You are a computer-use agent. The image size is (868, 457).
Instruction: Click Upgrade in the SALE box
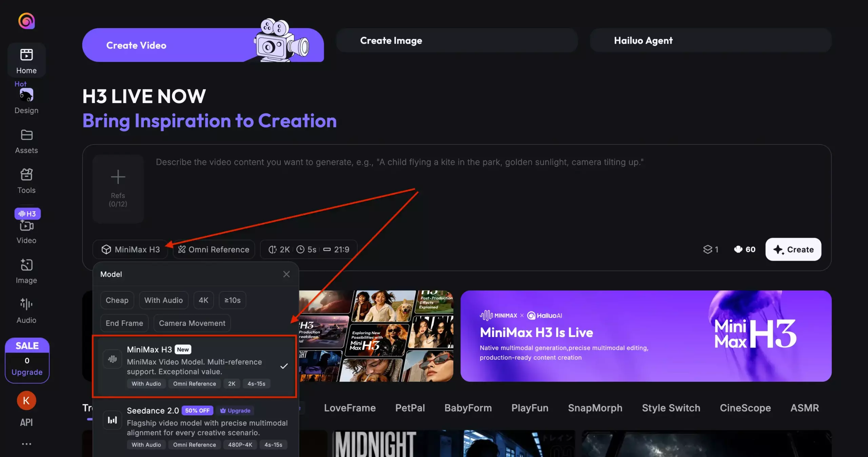click(x=27, y=372)
